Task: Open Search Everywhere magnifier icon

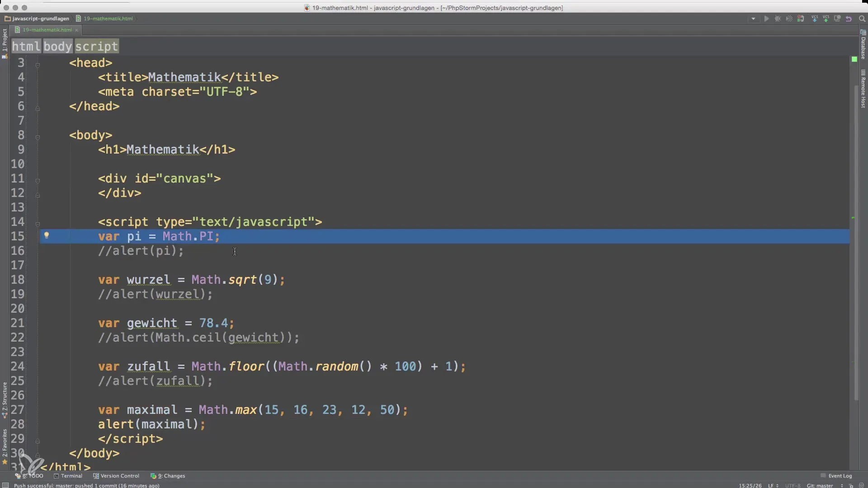Action: click(862, 19)
